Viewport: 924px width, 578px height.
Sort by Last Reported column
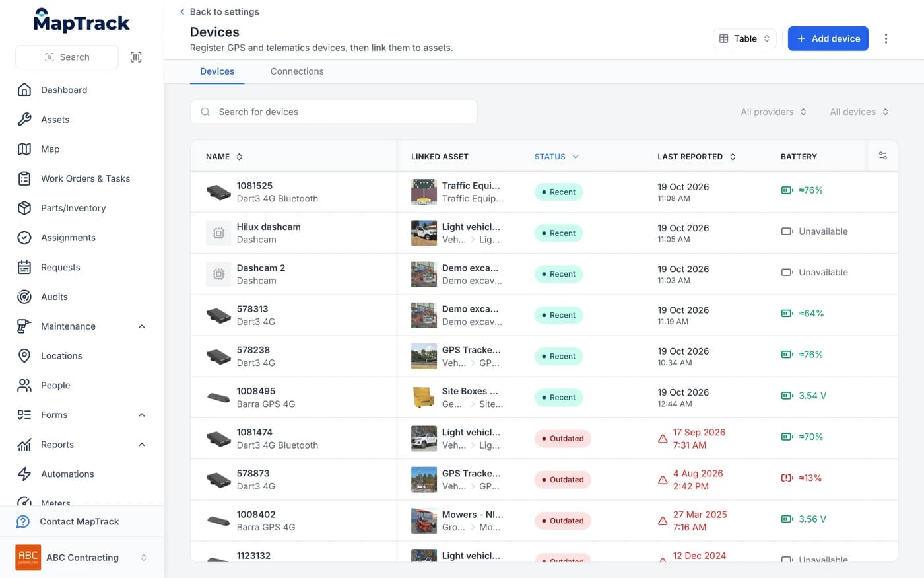[x=696, y=157]
